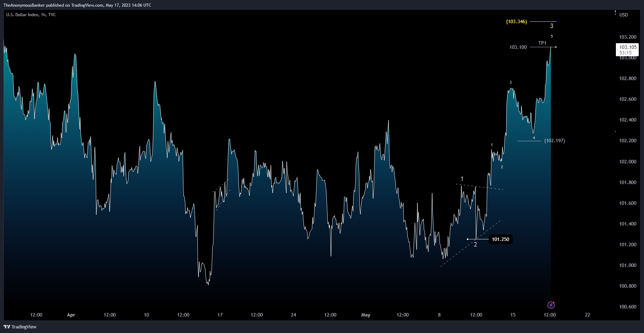
Task: Click the Apr label on the time axis
Action: 71,315
